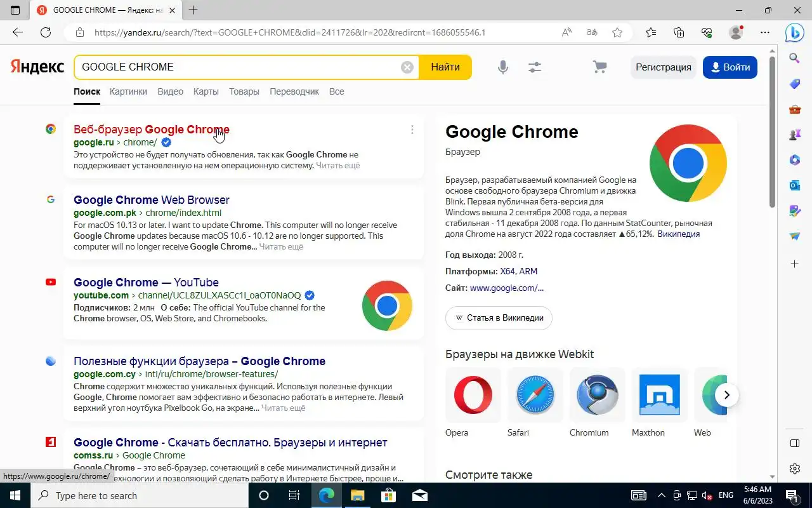The width and height of the screenshot is (812, 508).
Task: Toggle the Edge sidebar layout icon
Action: (x=795, y=443)
